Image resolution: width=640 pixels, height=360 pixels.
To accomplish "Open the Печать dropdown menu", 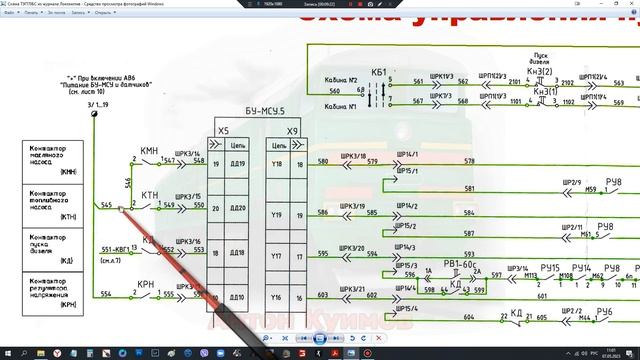I will click(33, 13).
